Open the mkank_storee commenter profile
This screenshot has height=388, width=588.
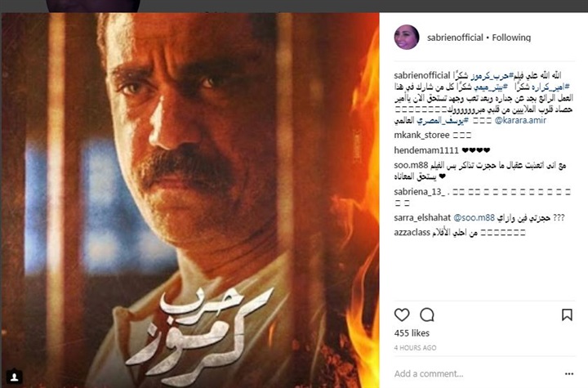click(x=421, y=135)
